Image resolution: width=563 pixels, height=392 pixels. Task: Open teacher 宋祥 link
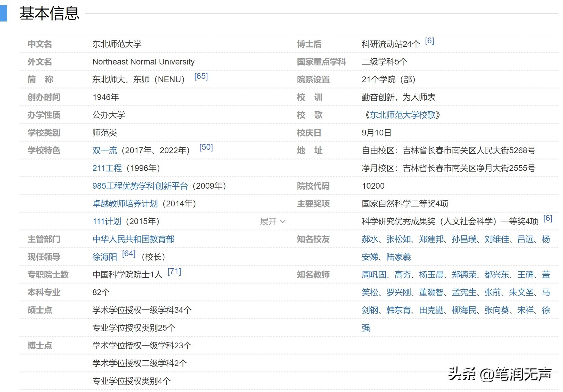[x=525, y=310]
